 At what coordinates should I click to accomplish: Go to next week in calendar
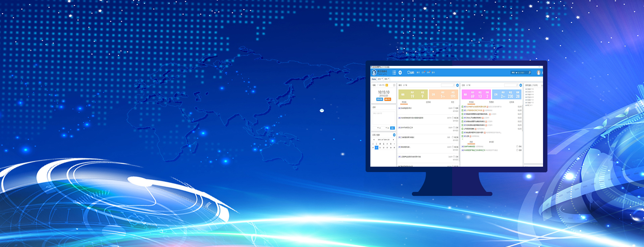tap(393, 140)
